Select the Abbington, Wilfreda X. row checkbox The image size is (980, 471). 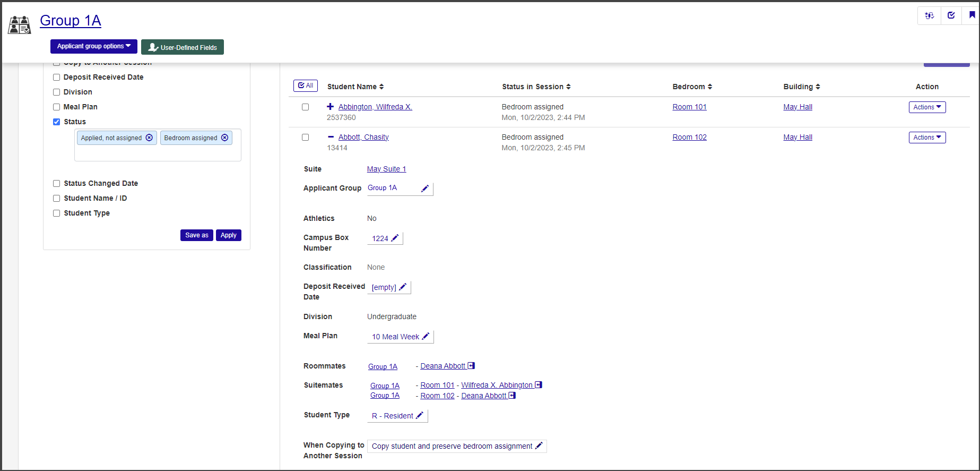(x=306, y=107)
